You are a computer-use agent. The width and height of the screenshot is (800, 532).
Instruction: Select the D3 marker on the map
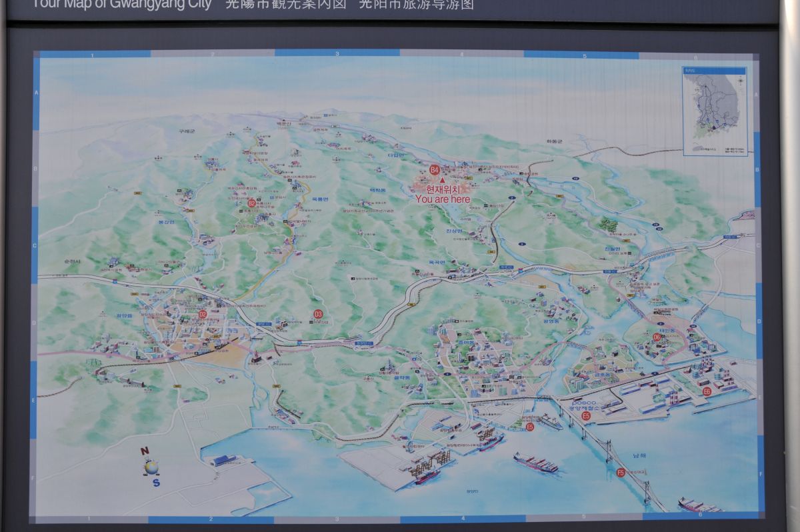coord(318,314)
